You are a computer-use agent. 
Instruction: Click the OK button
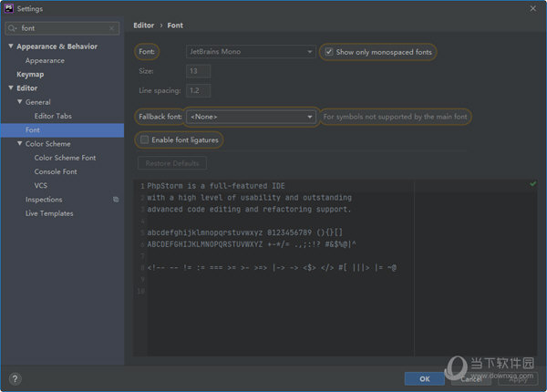pos(425,378)
